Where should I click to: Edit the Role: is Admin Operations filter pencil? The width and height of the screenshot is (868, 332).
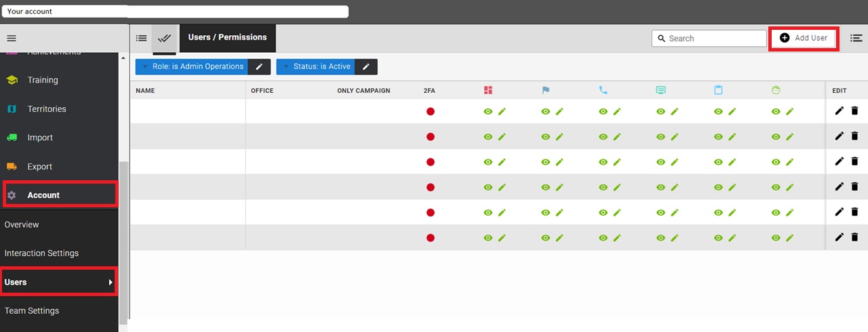259,66
